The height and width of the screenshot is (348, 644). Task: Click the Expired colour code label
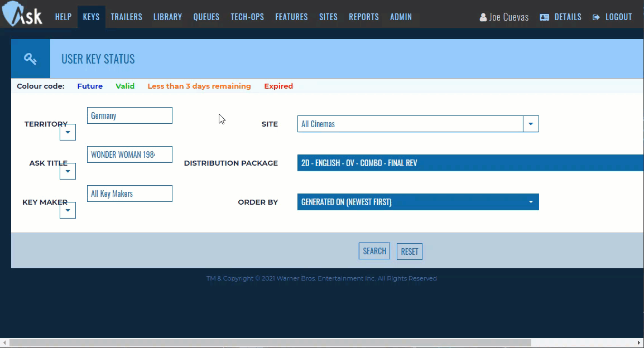pos(278,86)
